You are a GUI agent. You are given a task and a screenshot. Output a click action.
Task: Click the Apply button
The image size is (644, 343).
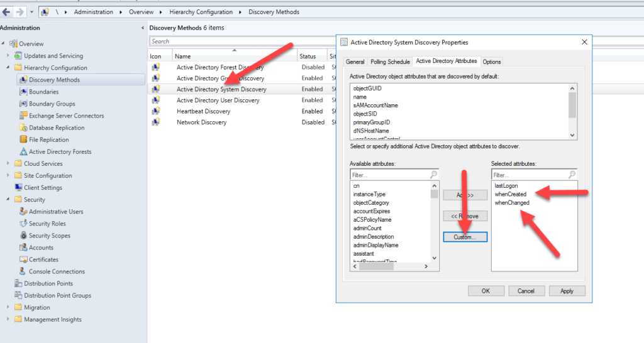[x=567, y=291]
